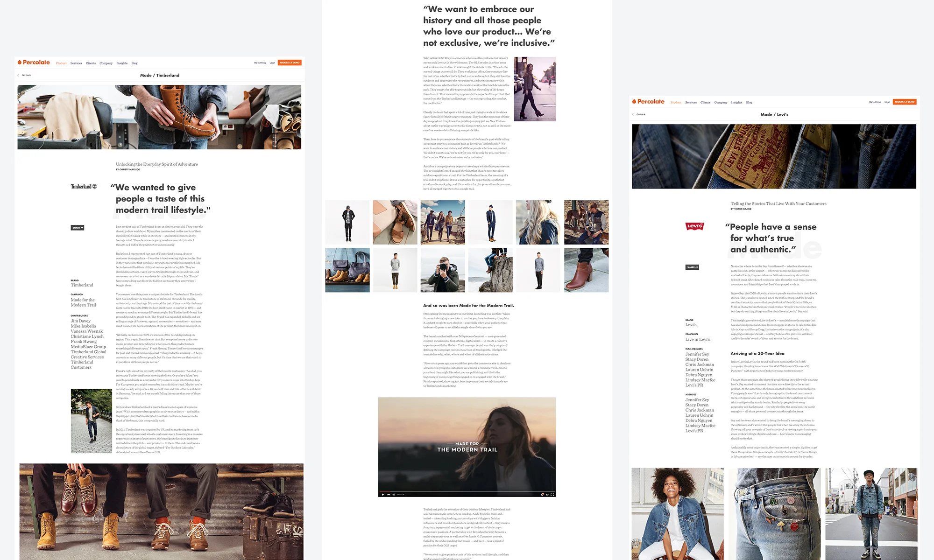Click the Share button on the Levi's article
934x560 pixels.
[692, 267]
